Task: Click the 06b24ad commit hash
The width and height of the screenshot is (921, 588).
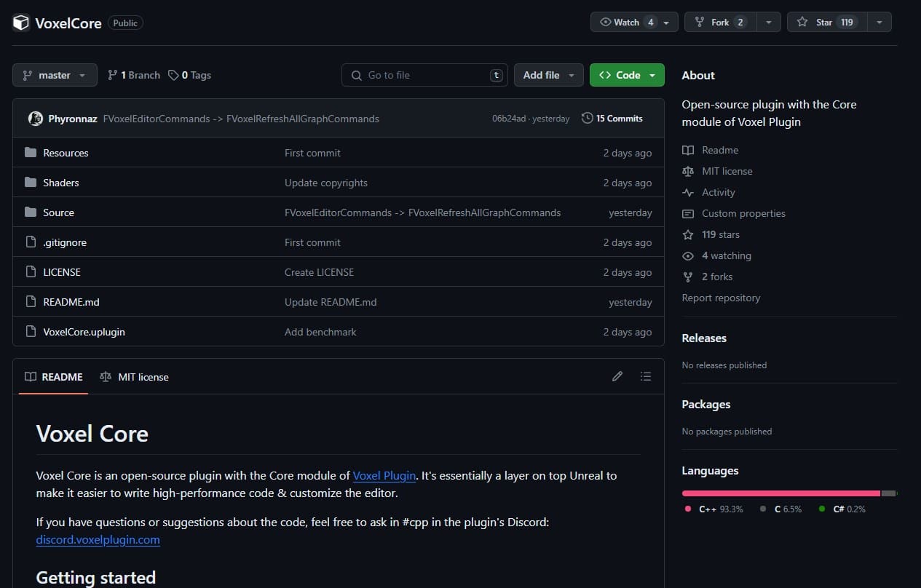Action: 508,119
